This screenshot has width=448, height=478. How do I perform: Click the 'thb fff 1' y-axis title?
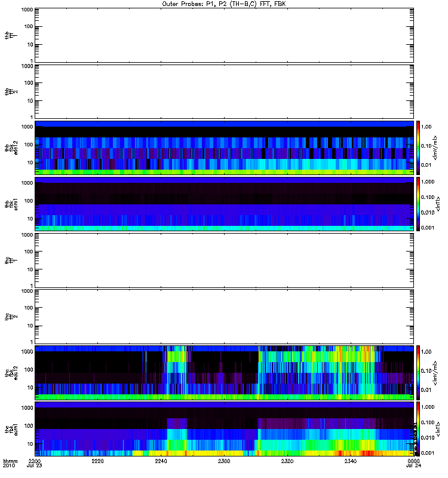[11, 35]
